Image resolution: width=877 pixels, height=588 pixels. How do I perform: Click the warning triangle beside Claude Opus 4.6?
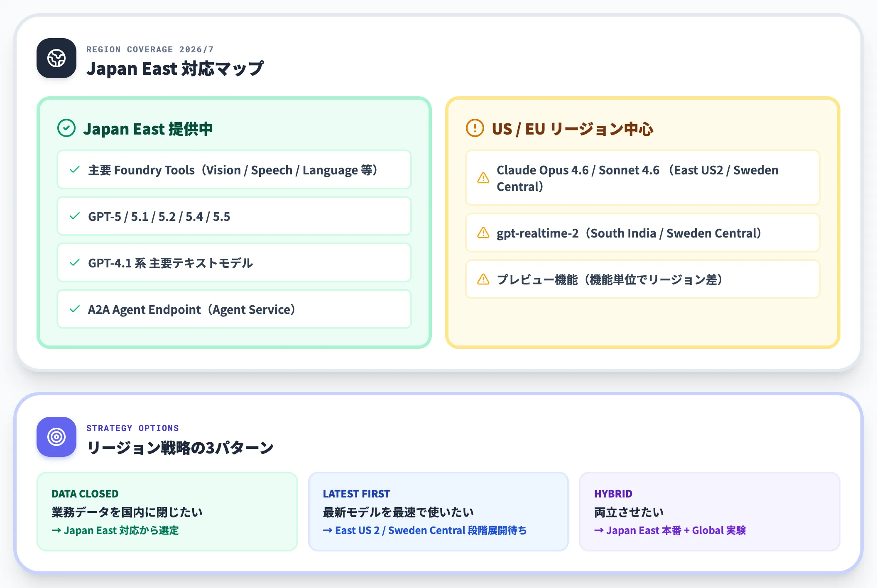coord(483,178)
